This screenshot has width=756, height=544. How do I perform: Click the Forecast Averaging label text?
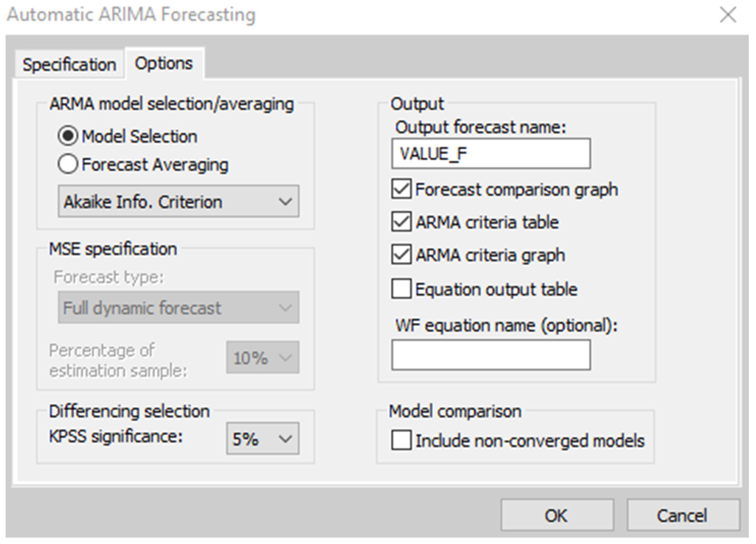click(155, 165)
